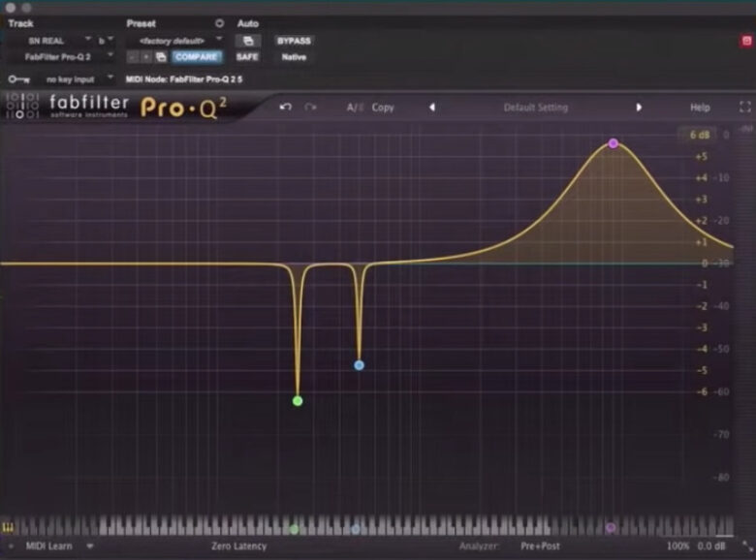Select the purple EQ band node

[x=613, y=143]
